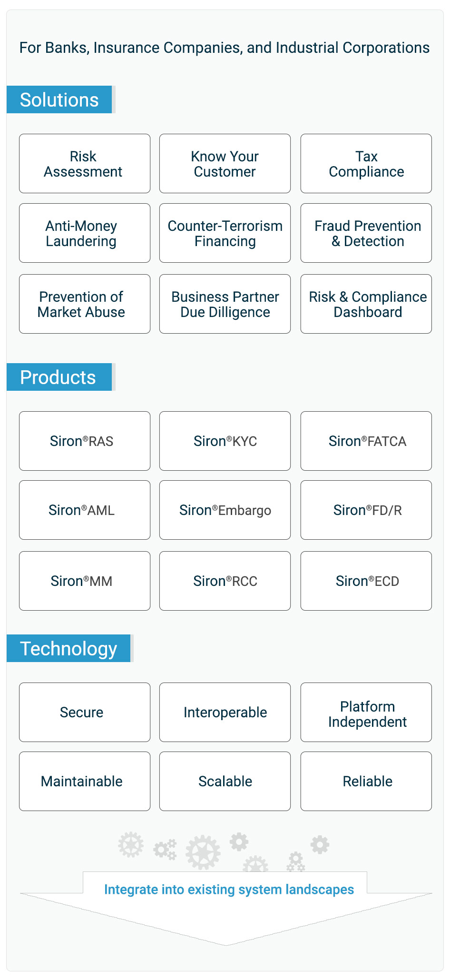Open the Technology section header
Image resolution: width=450 pixels, height=980 pixels.
(x=68, y=648)
